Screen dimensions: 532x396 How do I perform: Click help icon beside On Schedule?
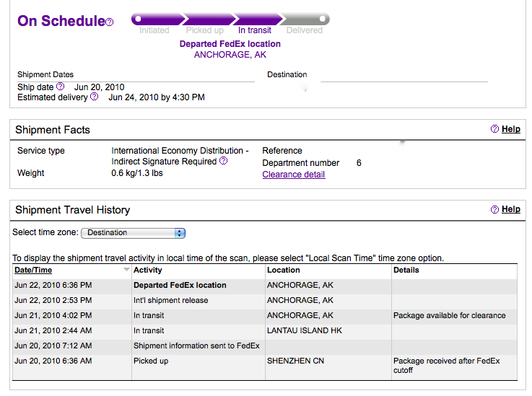(109, 22)
